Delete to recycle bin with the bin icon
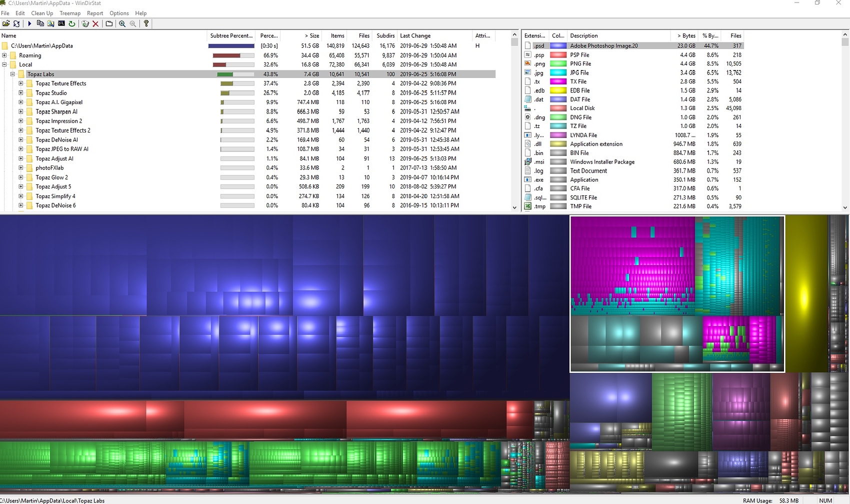Screen dimensions: 850x504 [86, 23]
